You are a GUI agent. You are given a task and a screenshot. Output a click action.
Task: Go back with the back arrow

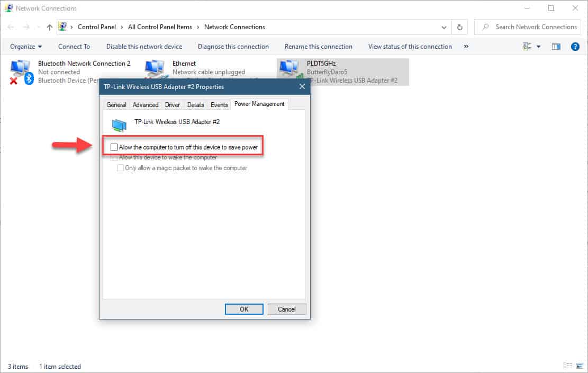(x=11, y=27)
